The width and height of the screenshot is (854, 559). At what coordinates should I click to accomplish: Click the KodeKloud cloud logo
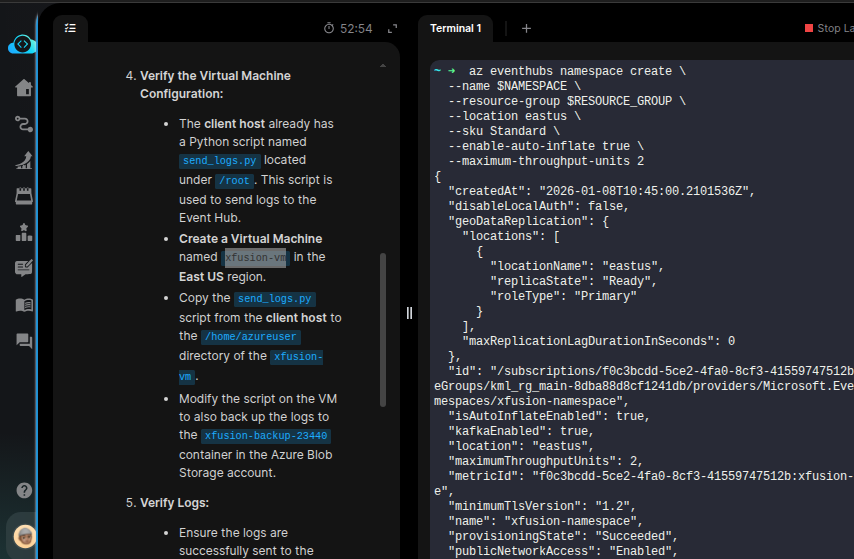pos(22,45)
